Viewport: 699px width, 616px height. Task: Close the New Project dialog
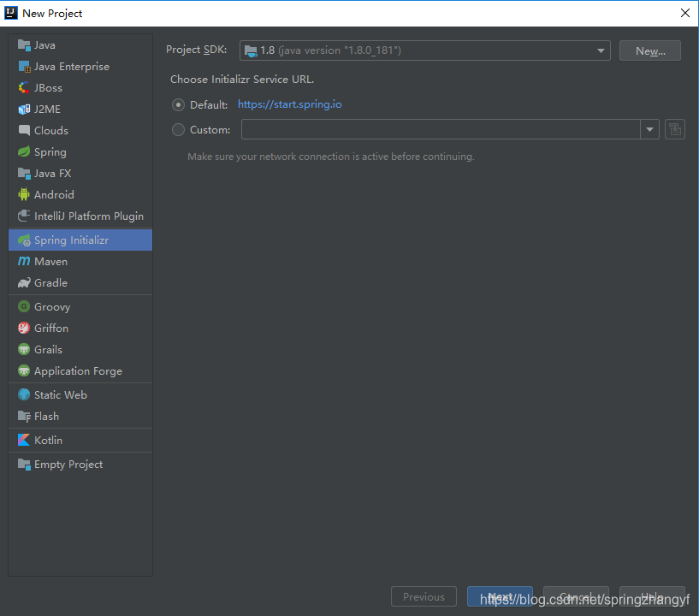tap(685, 13)
